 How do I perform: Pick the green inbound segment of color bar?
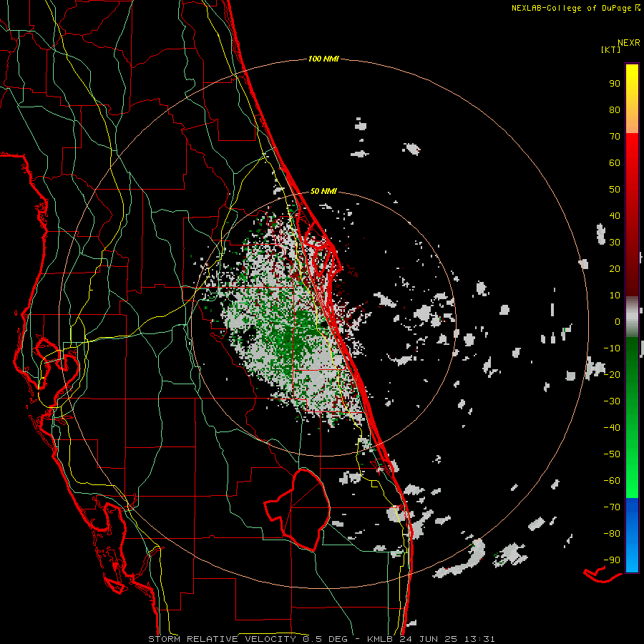(x=632, y=417)
